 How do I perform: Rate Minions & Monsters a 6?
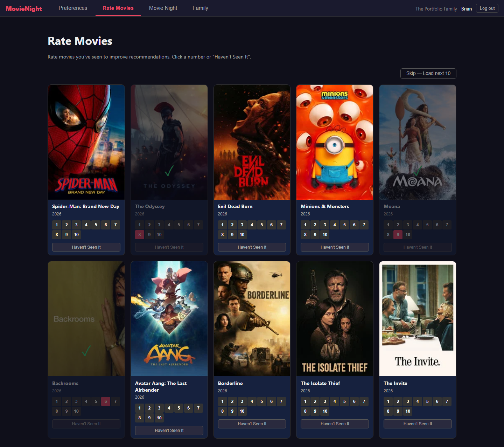click(354, 225)
